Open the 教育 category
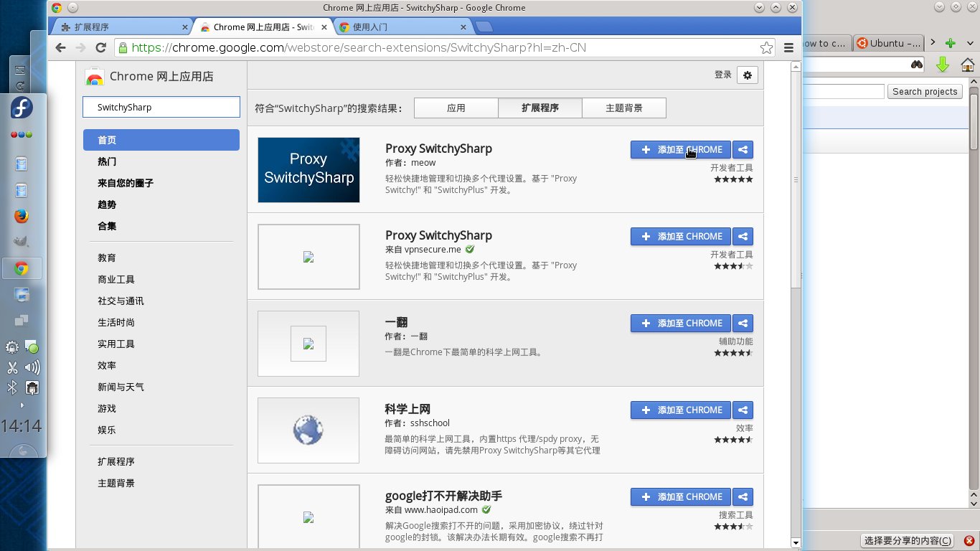 coord(107,258)
